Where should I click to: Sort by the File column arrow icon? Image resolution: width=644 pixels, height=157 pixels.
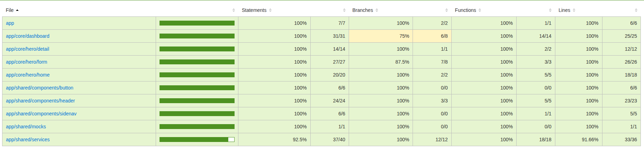[17, 10]
